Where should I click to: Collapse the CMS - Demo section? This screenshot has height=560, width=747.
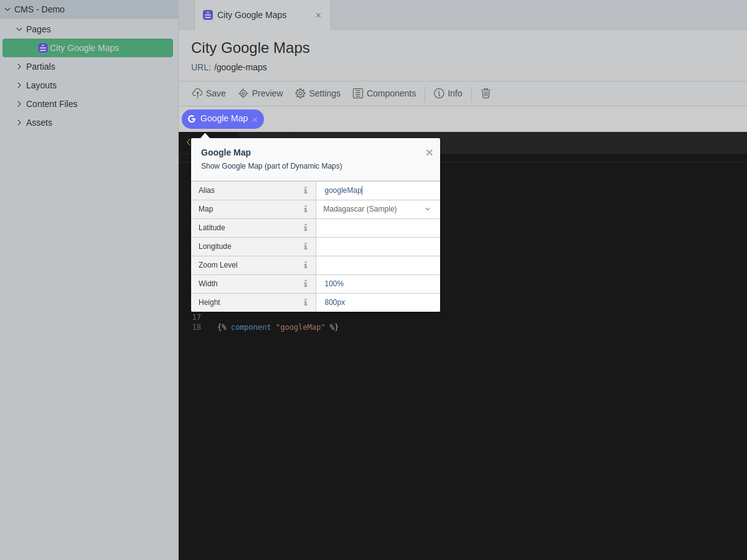point(7,9)
